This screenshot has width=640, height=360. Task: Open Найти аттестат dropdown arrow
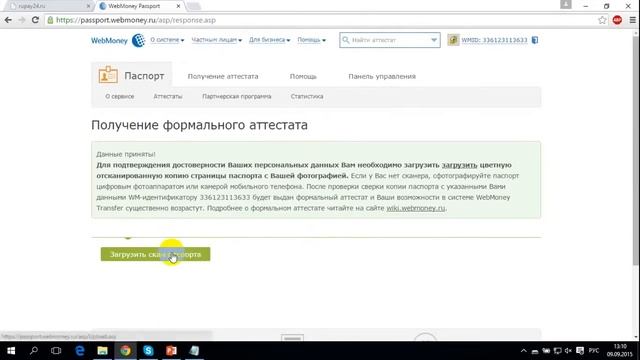point(434,40)
